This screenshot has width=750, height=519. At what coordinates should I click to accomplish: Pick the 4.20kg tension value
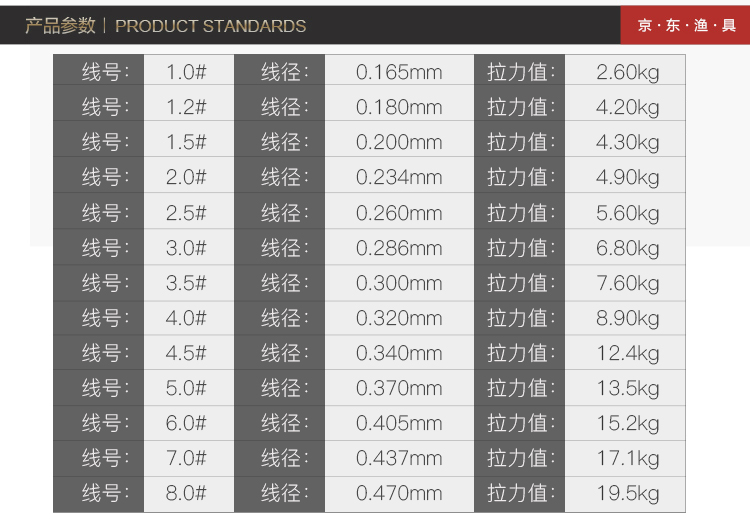tap(628, 108)
